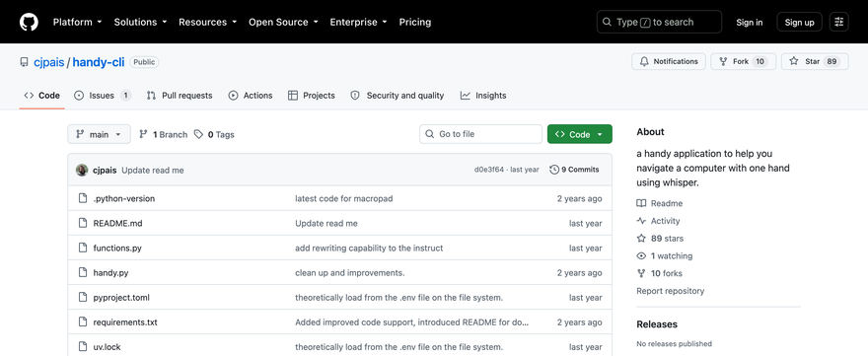Viewport: 868px width, 356px height.
Task: Click the file icon for functions.py
Action: click(83, 249)
